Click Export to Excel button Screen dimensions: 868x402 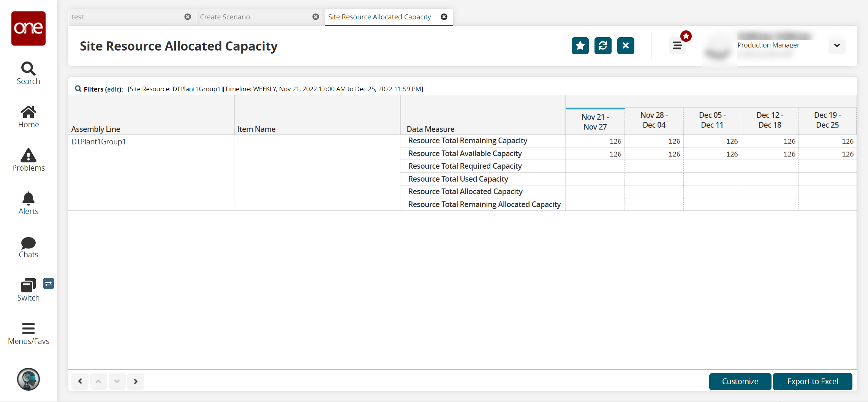point(812,381)
